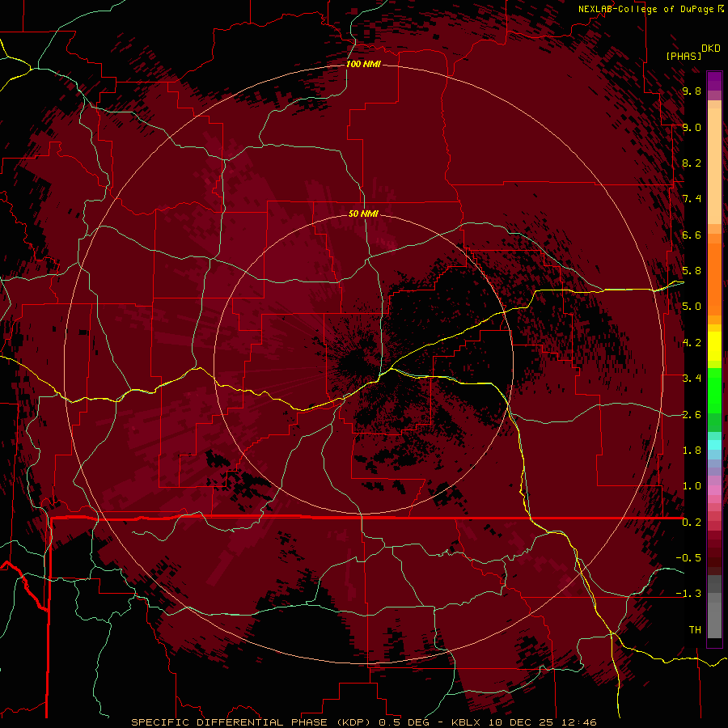
Task: Click the cyan swatch near 1.8
Action: [x=714, y=445]
